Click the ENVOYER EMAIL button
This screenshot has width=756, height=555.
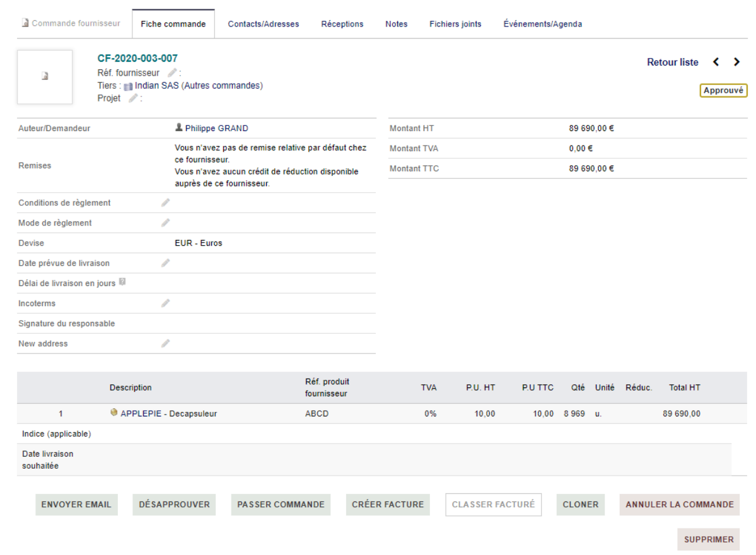pyautogui.click(x=76, y=505)
